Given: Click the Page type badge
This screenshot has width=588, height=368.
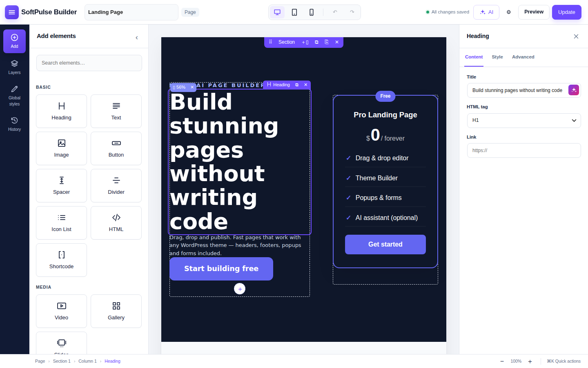Looking at the screenshot, I should click(190, 12).
